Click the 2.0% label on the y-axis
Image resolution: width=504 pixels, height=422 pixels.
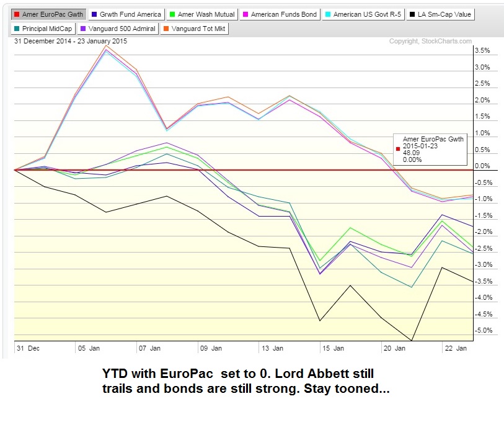[482, 100]
